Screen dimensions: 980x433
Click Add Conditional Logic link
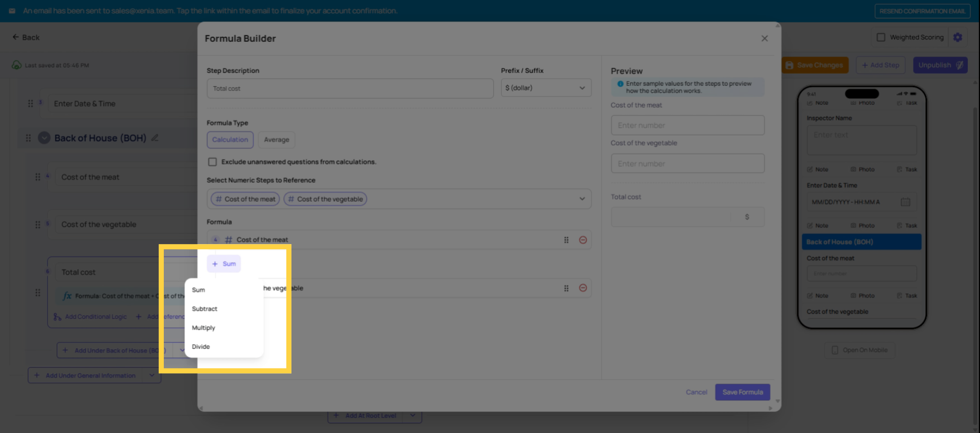(x=90, y=317)
